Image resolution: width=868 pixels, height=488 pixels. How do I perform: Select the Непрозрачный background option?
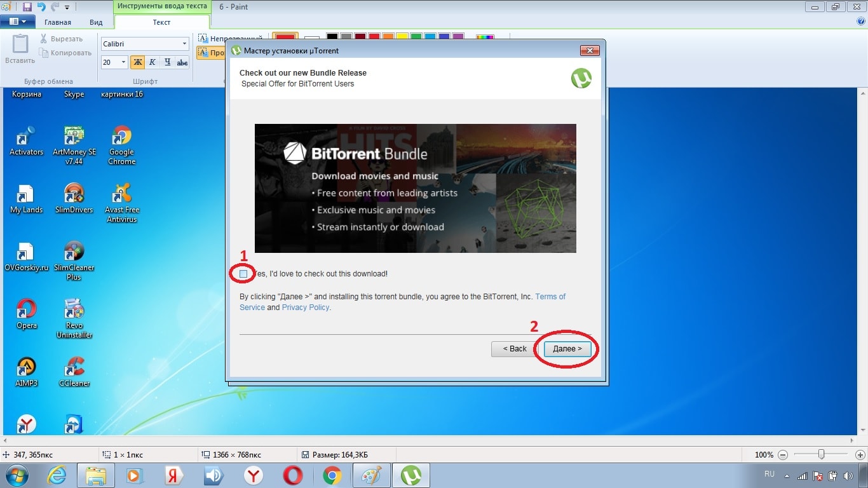pyautogui.click(x=230, y=38)
